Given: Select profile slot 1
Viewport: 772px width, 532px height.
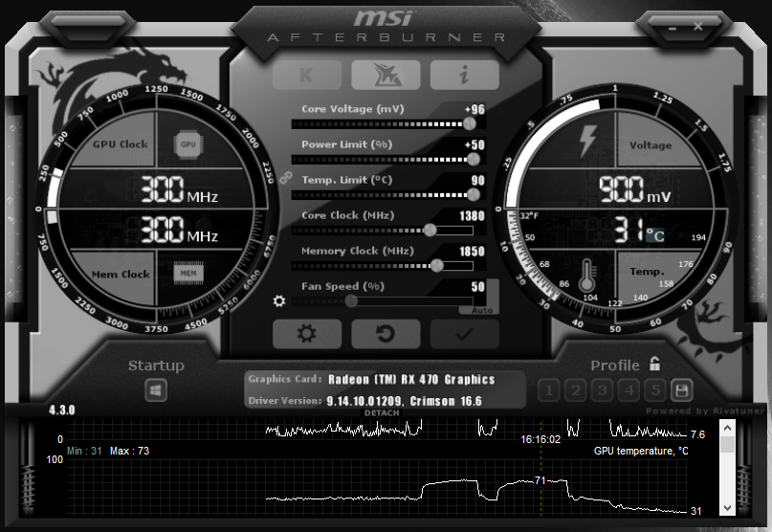Looking at the screenshot, I should [549, 390].
